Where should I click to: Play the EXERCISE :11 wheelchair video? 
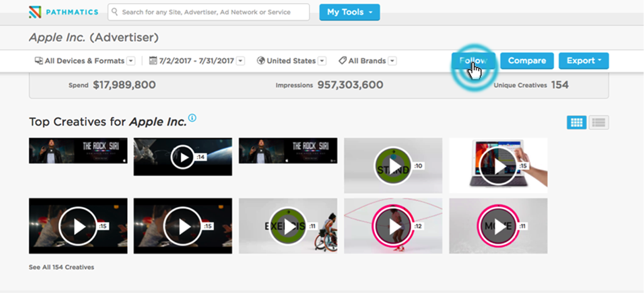coord(288,226)
